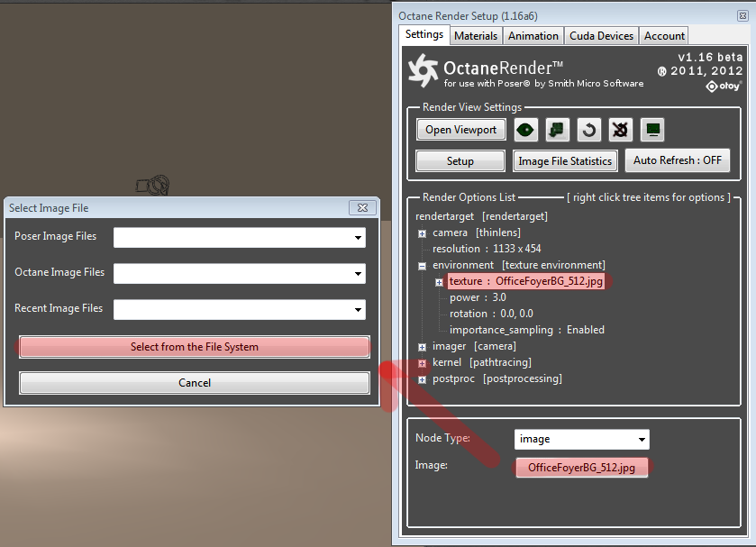The image size is (756, 547).
Task: Expand the postproc [postprocessing] tree node
Action: pyautogui.click(x=422, y=379)
